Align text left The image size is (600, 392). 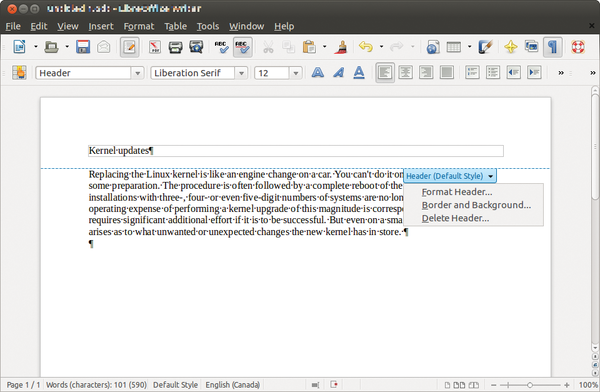[385, 72]
